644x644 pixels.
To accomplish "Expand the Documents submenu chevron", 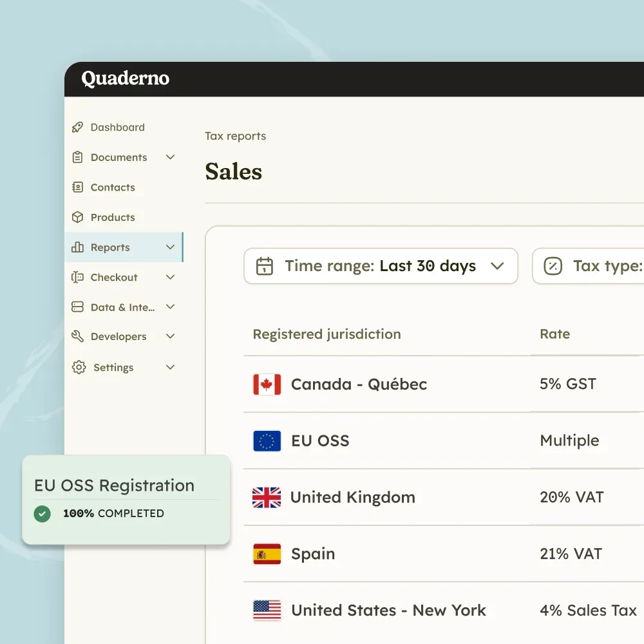I will click(x=170, y=157).
